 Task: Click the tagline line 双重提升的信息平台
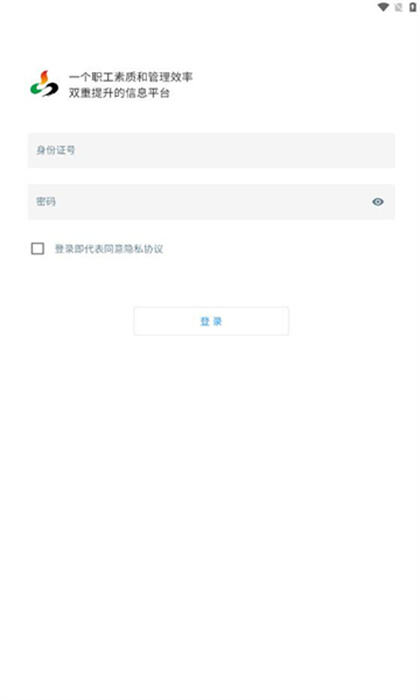119,93
